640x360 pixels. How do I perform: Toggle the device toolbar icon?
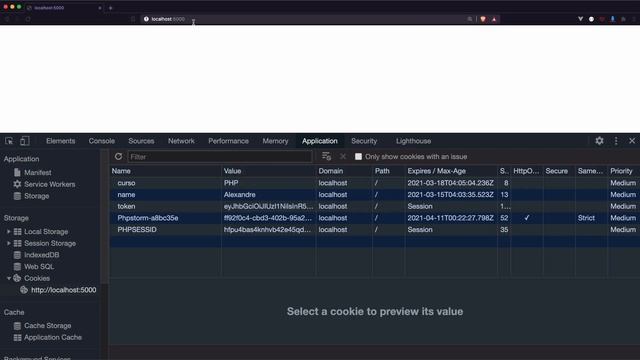click(25, 141)
